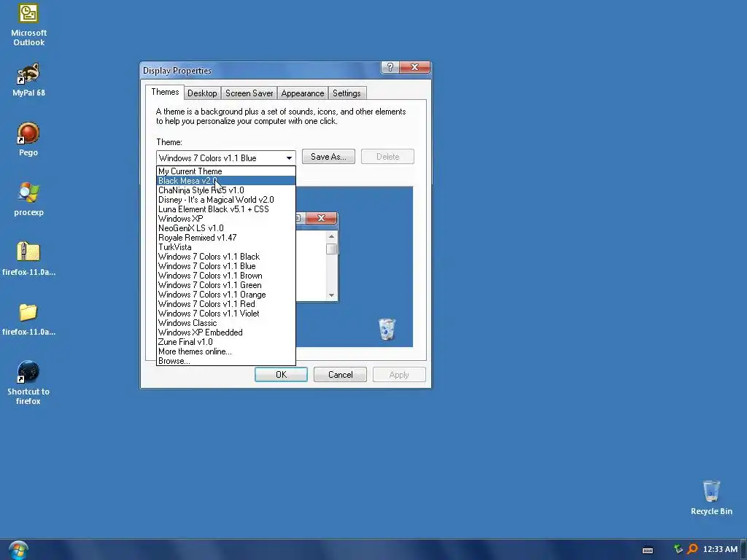Switch to the Screen Saver tab

point(249,93)
